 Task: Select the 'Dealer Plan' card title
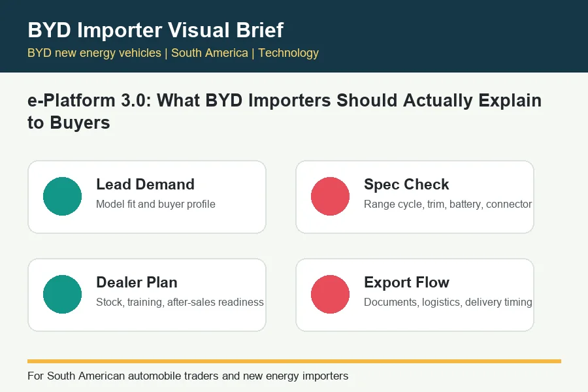coord(137,282)
